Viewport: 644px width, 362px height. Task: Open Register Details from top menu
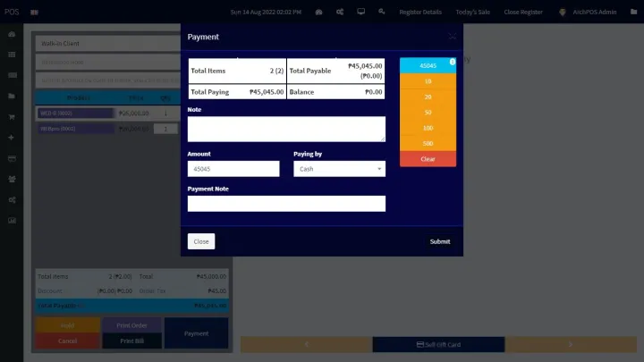point(419,13)
